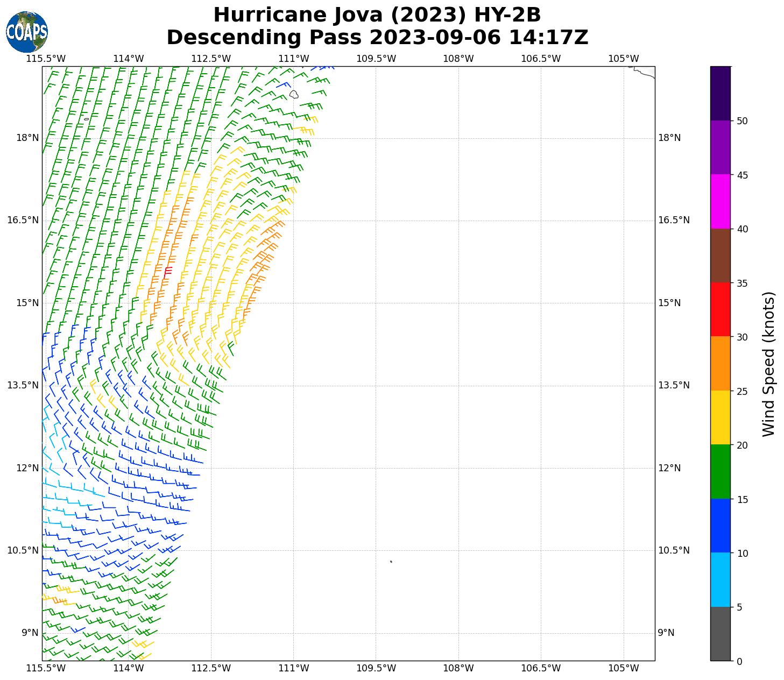Pick the brown 35–40 knot colorbar segment
The image size is (784, 680).
pyautogui.click(x=720, y=256)
